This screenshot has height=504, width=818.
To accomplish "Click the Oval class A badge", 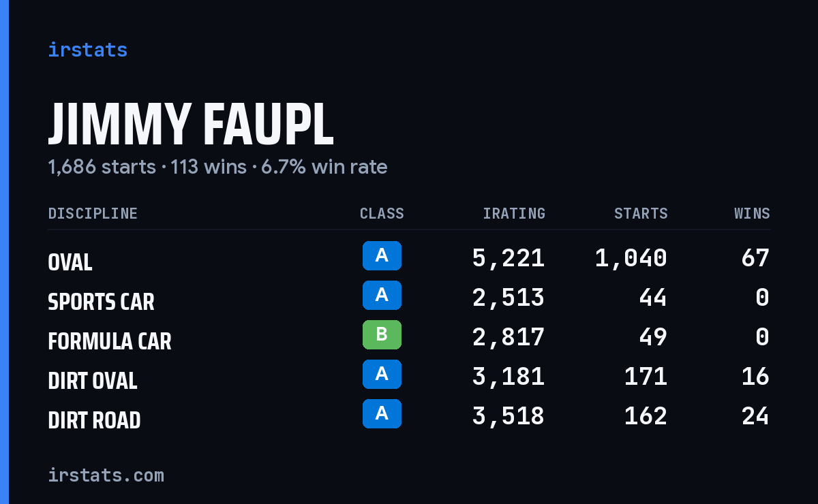I will pos(382,255).
